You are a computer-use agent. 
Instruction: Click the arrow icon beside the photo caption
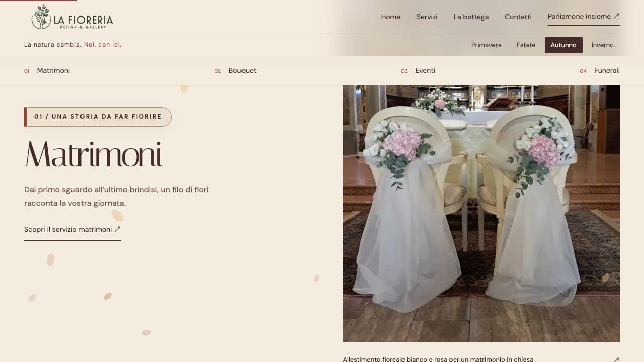[x=616, y=359]
